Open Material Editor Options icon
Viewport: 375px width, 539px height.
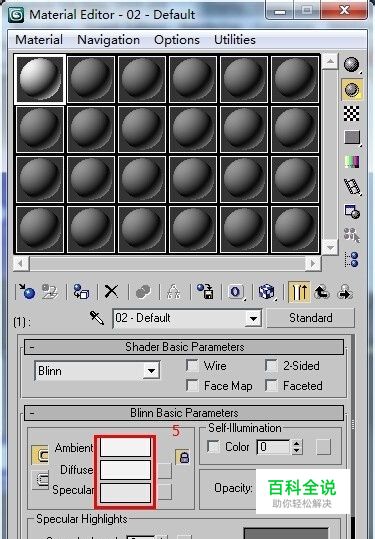(352, 211)
